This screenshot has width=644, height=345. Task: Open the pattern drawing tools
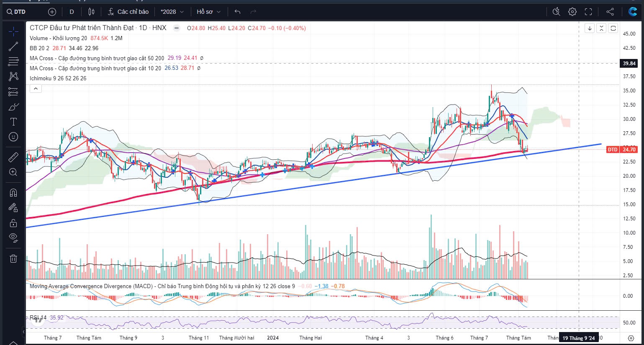click(13, 76)
